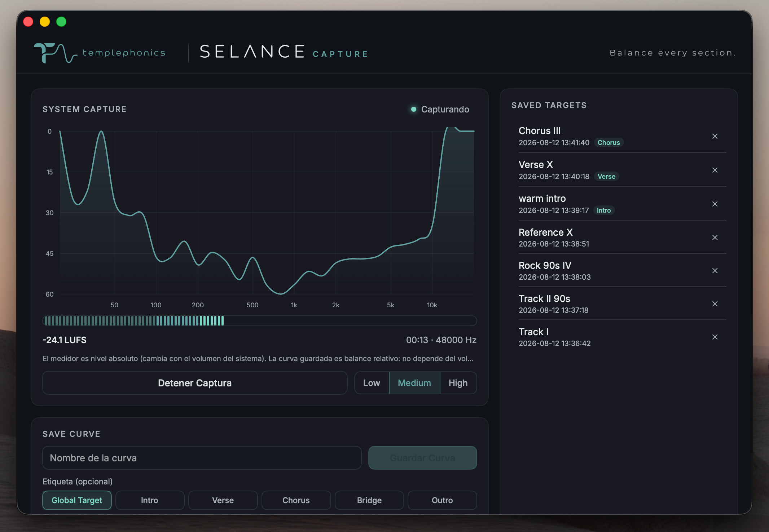Select High smoothing resolution
This screenshot has width=769, height=532.
pyautogui.click(x=458, y=383)
